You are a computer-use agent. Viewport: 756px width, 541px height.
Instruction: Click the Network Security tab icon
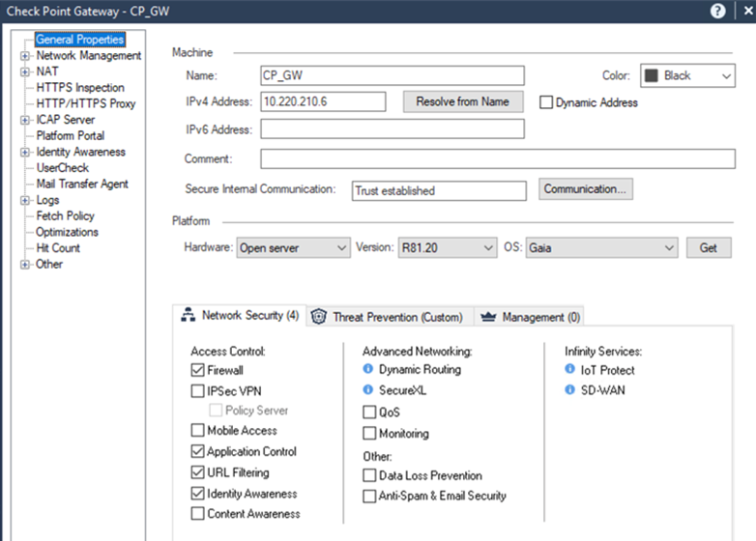click(189, 315)
